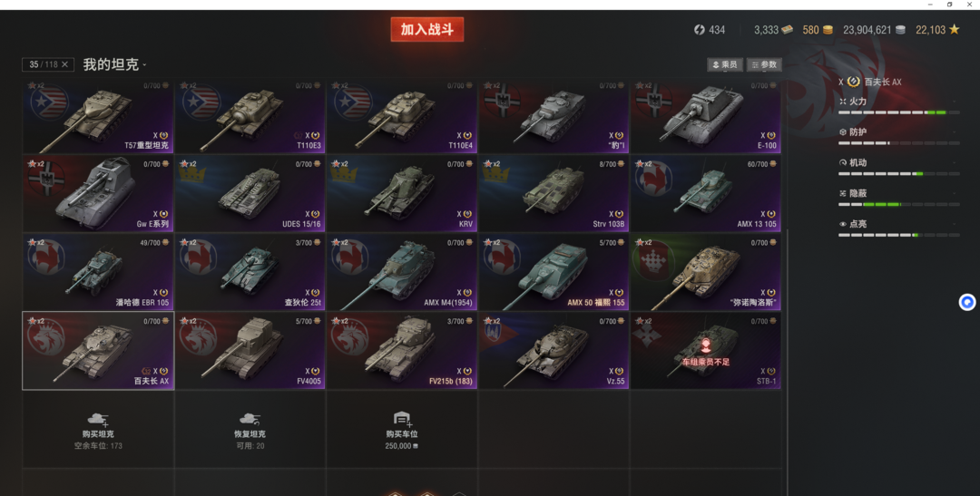Click the free experience star icon
Screen dimensions: 980x496
click(955, 29)
